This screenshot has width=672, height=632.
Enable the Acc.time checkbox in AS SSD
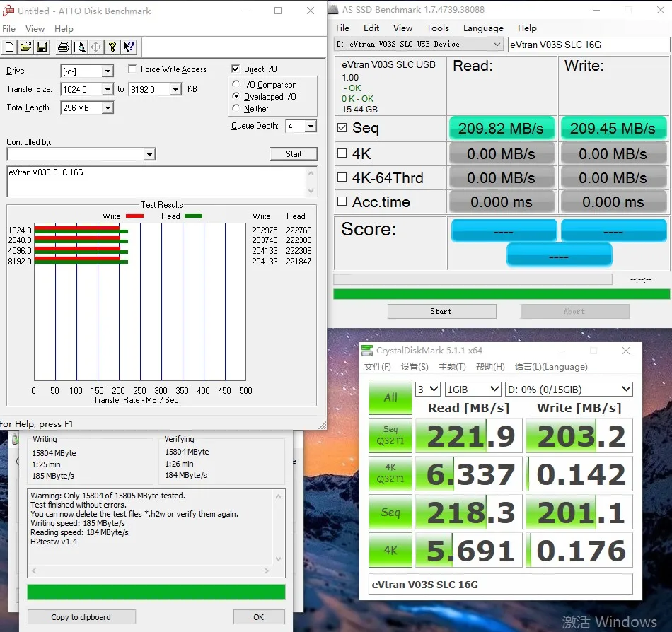point(342,201)
